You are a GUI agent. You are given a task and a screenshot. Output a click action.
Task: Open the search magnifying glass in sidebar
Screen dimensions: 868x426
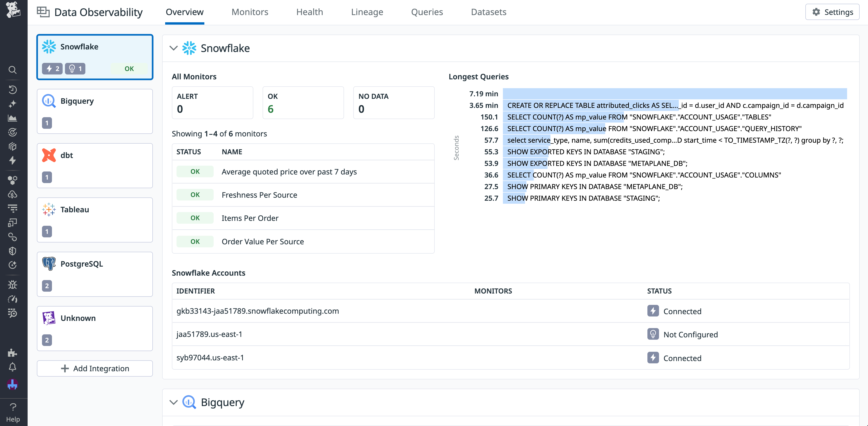coord(13,70)
